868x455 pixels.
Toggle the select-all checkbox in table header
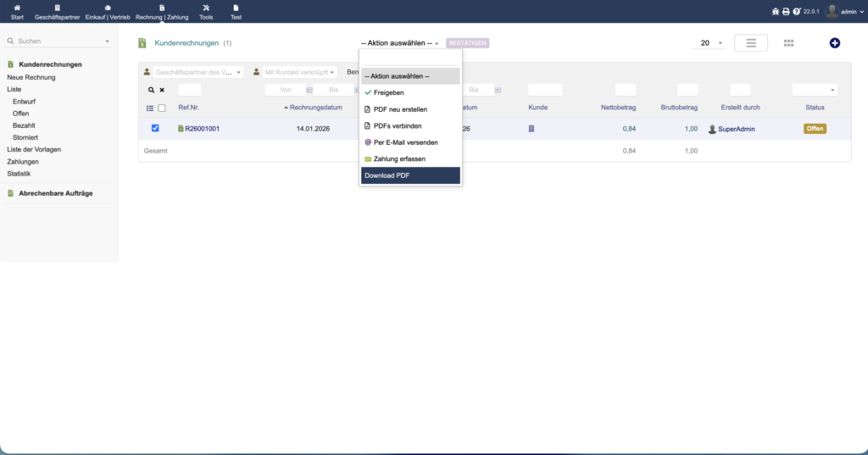point(162,108)
